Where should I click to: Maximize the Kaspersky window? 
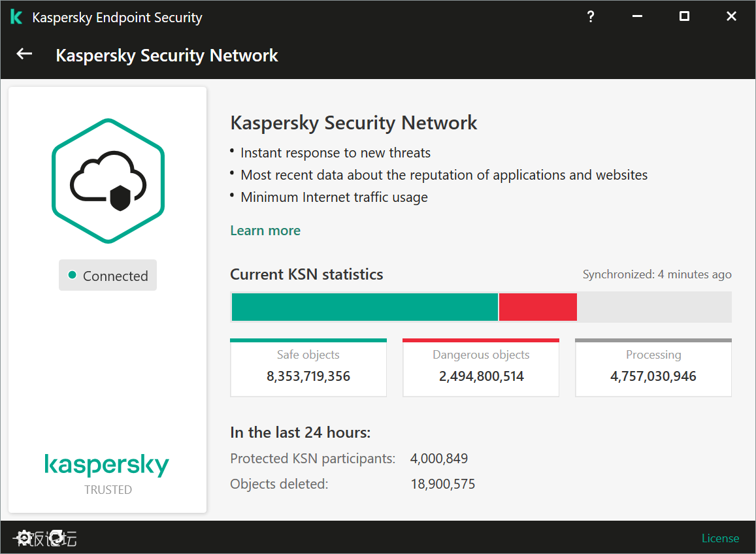tap(684, 17)
